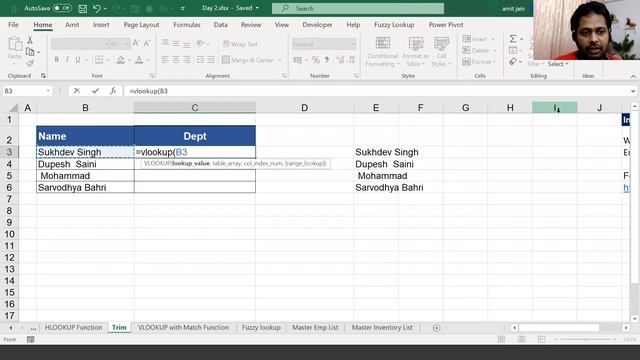The image size is (640, 360).
Task: Switch to the Data tab
Action: pyautogui.click(x=220, y=25)
